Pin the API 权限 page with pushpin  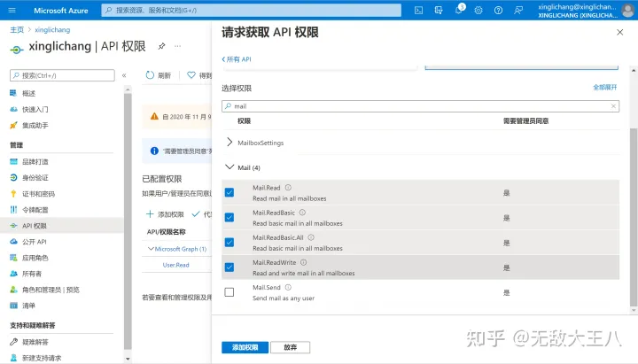point(161,46)
